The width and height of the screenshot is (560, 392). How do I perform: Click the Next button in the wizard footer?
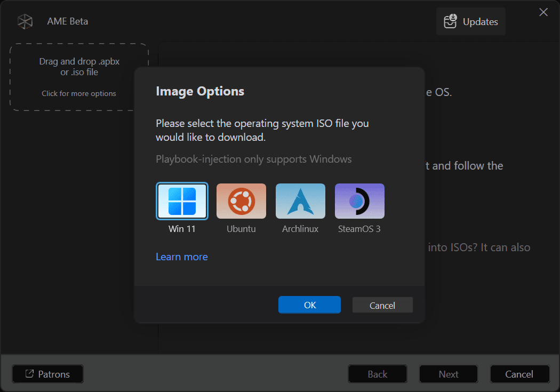448,374
